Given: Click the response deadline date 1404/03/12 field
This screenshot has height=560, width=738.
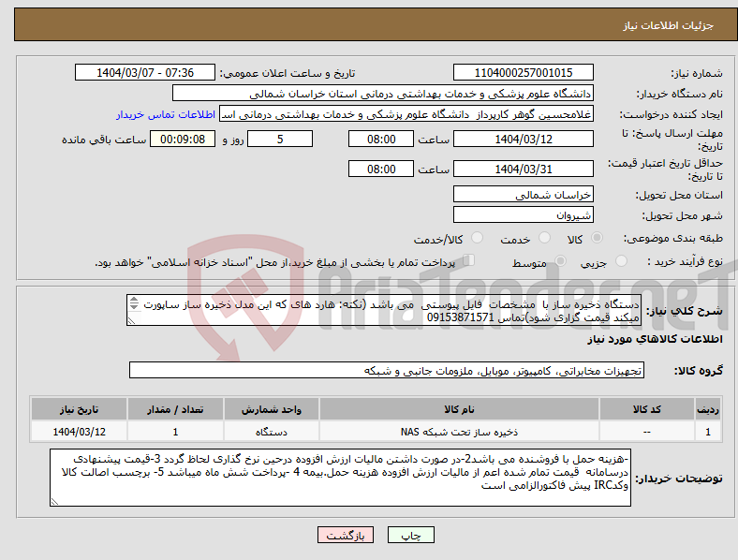Looking at the screenshot, I should 523,140.
